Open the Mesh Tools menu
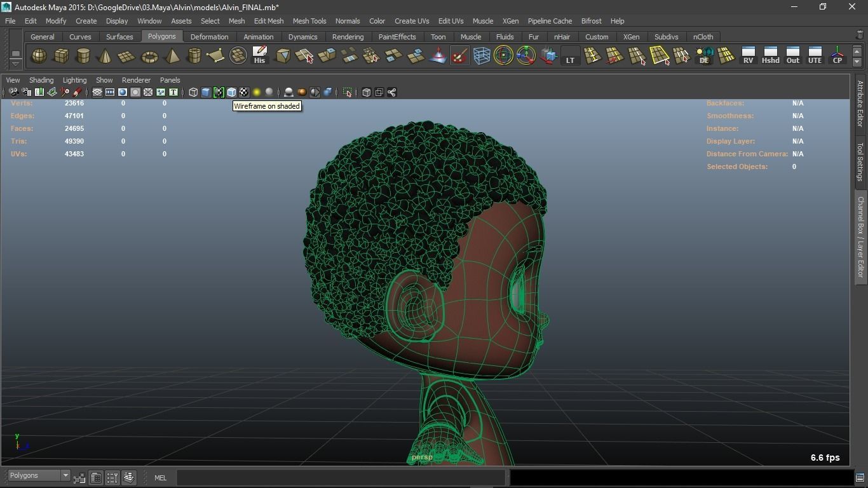 (x=309, y=21)
